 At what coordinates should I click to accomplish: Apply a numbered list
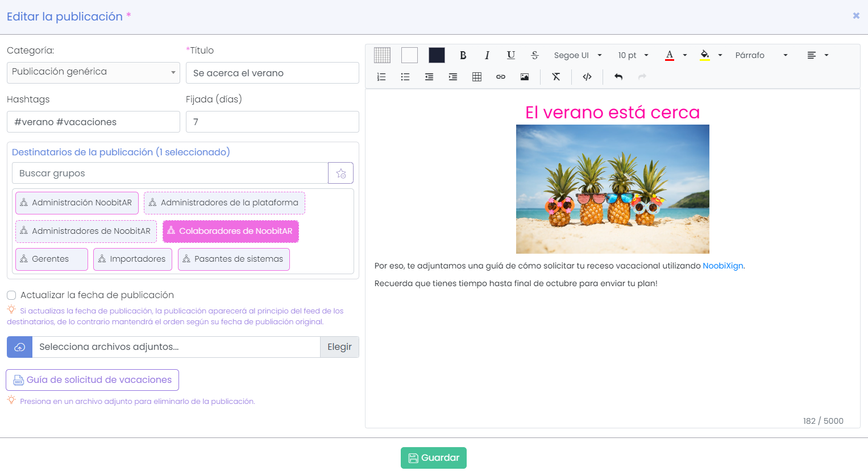(381, 76)
